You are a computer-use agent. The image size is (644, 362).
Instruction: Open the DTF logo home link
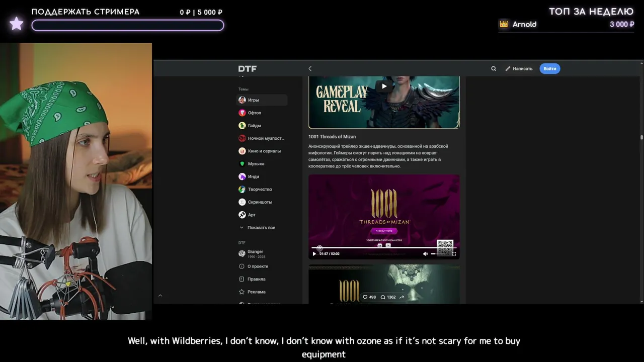[247, 69]
